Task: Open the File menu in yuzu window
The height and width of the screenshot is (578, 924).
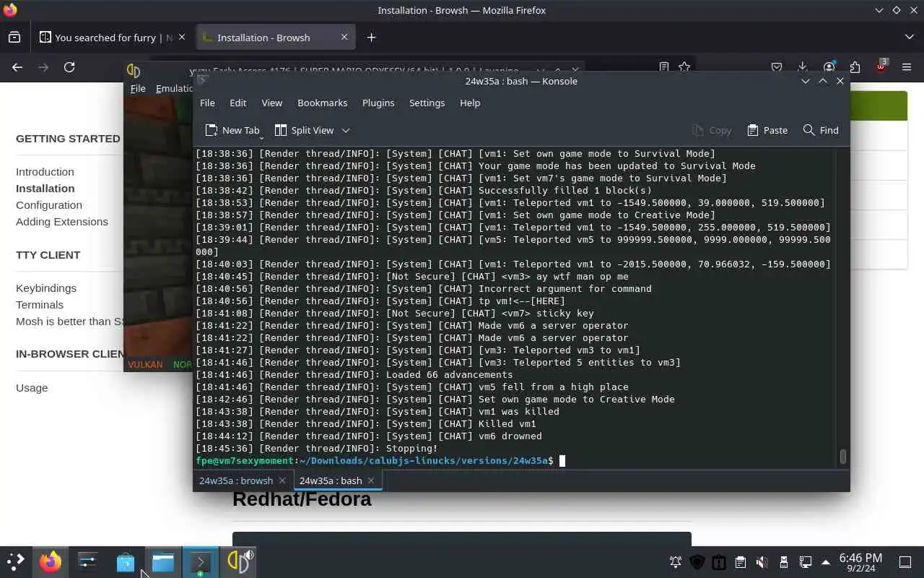Action: coord(138,88)
